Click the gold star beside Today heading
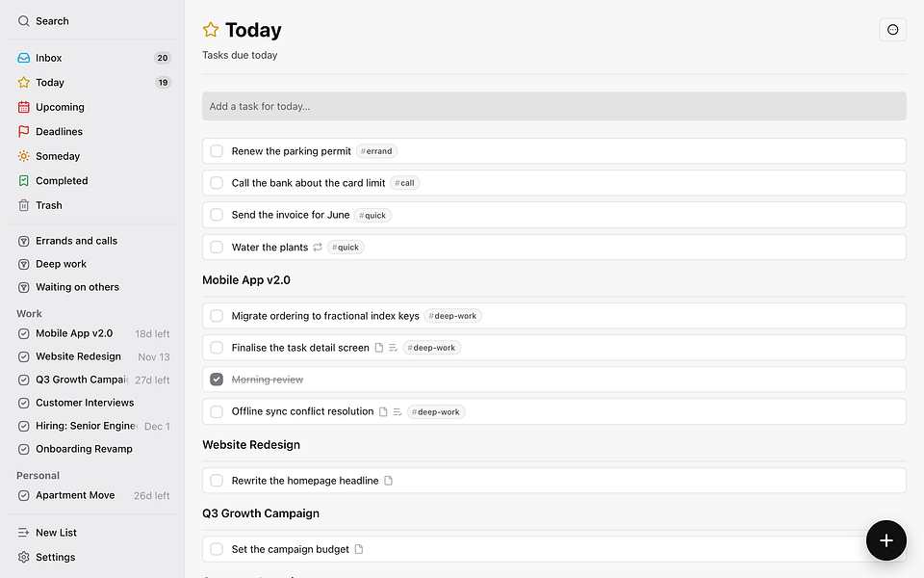This screenshot has width=924, height=578. (x=211, y=30)
